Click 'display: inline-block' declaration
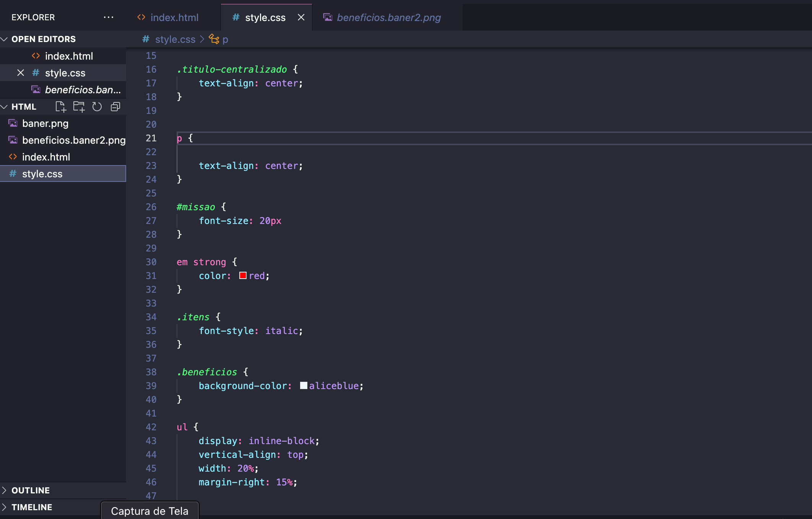The image size is (812, 519). 259,441
